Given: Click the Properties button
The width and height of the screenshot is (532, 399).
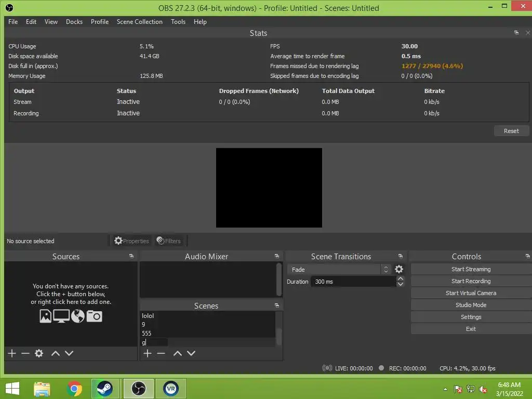Looking at the screenshot, I should tap(131, 241).
